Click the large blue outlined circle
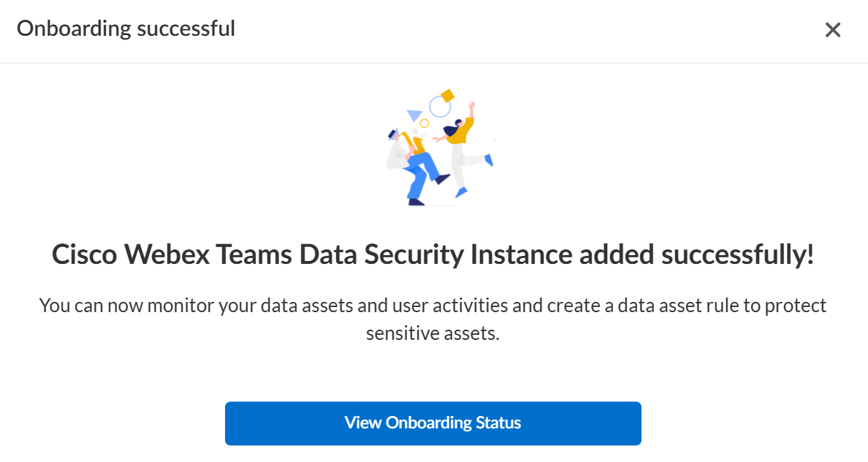868x462 pixels. pyautogui.click(x=439, y=107)
